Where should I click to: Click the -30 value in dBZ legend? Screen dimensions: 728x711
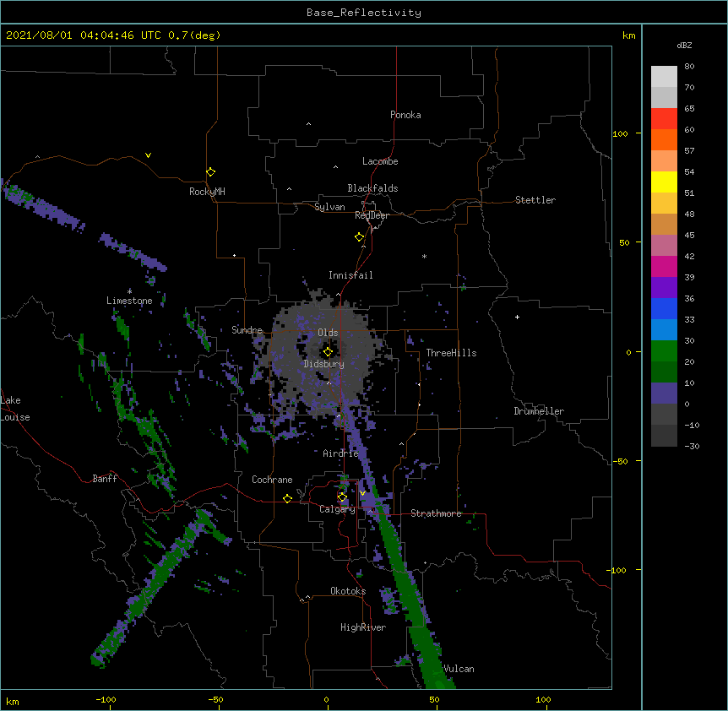pos(692,447)
